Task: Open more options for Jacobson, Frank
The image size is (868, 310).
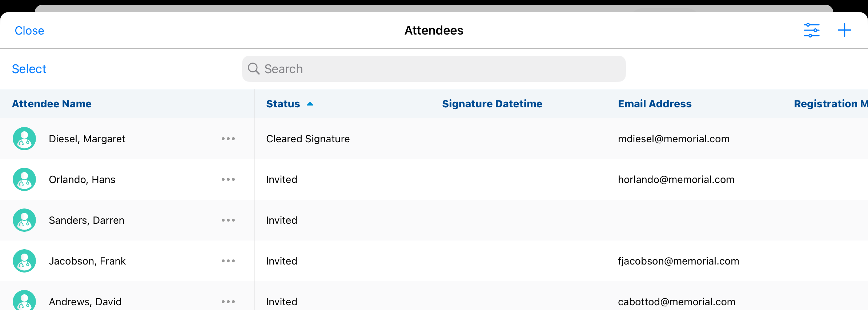Action: tap(228, 261)
